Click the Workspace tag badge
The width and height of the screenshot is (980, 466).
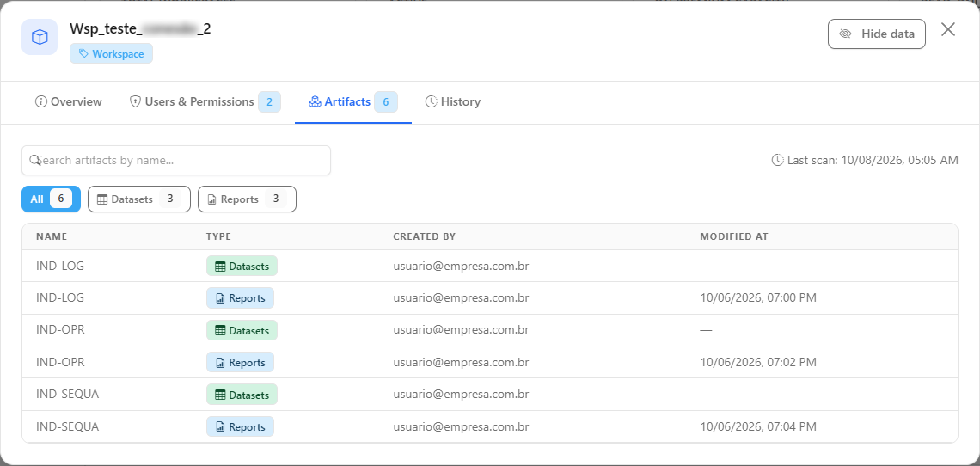[x=111, y=54]
